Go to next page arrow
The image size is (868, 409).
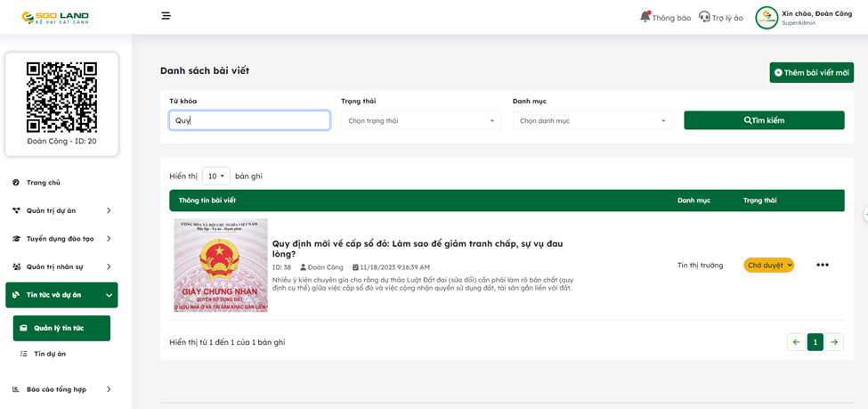[834, 342]
